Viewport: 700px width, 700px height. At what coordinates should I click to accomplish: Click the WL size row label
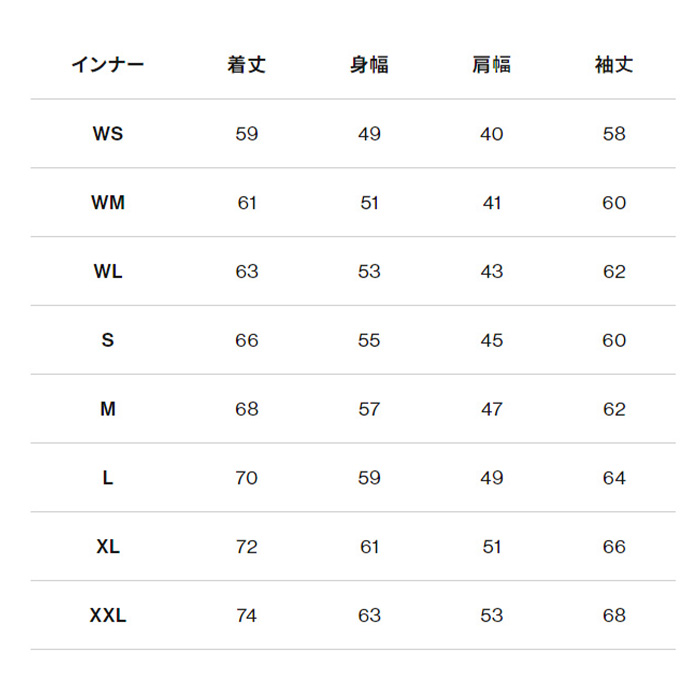tap(108, 271)
